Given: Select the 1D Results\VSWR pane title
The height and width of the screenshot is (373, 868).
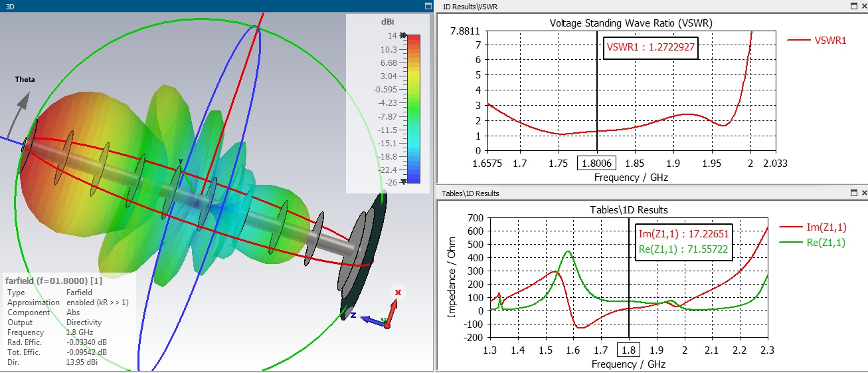Looking at the screenshot, I should [x=470, y=6].
